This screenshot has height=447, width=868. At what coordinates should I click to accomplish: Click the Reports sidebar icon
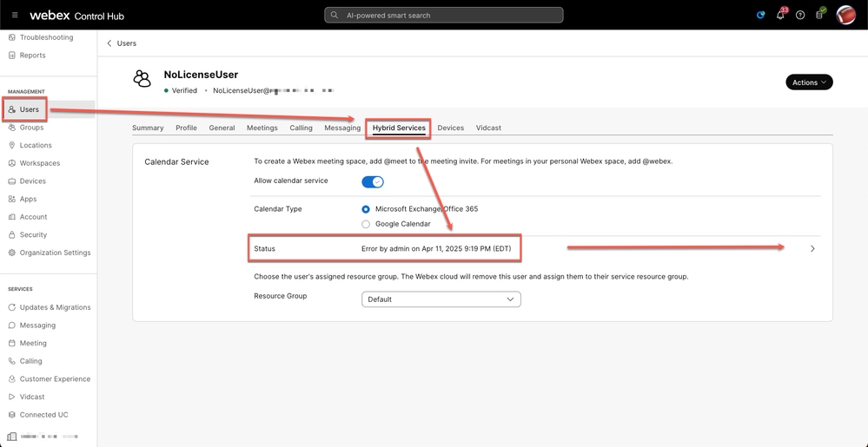11,56
